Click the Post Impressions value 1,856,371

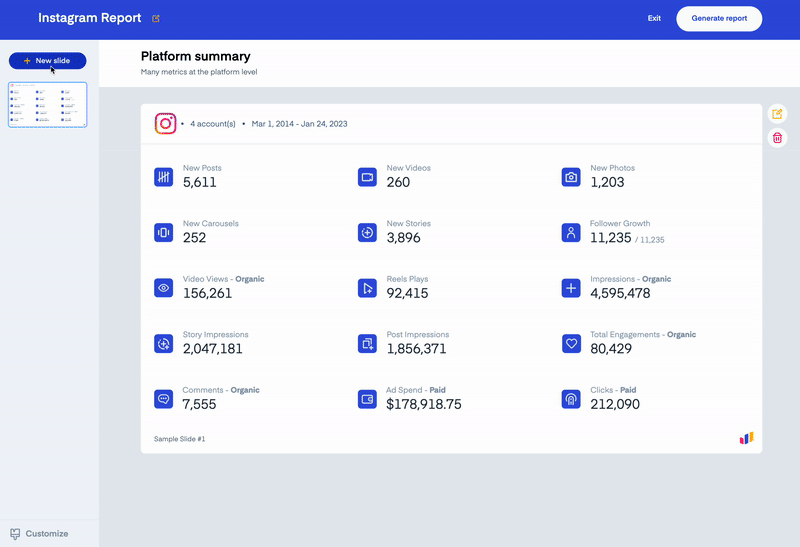[416, 349]
